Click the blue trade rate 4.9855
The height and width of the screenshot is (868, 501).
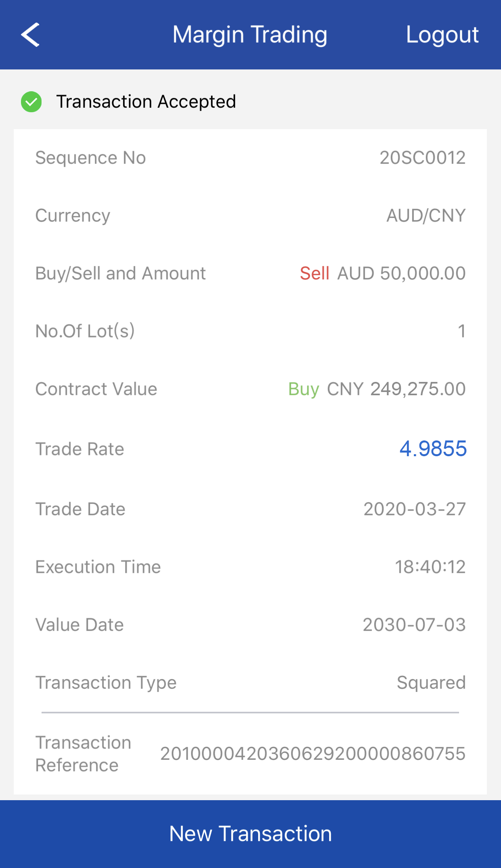click(x=433, y=449)
